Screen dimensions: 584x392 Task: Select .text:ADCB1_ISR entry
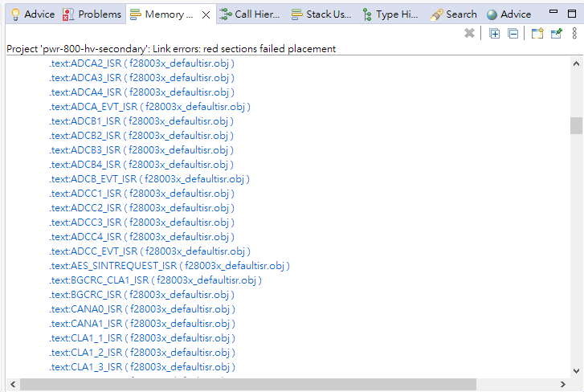[x=141, y=121]
